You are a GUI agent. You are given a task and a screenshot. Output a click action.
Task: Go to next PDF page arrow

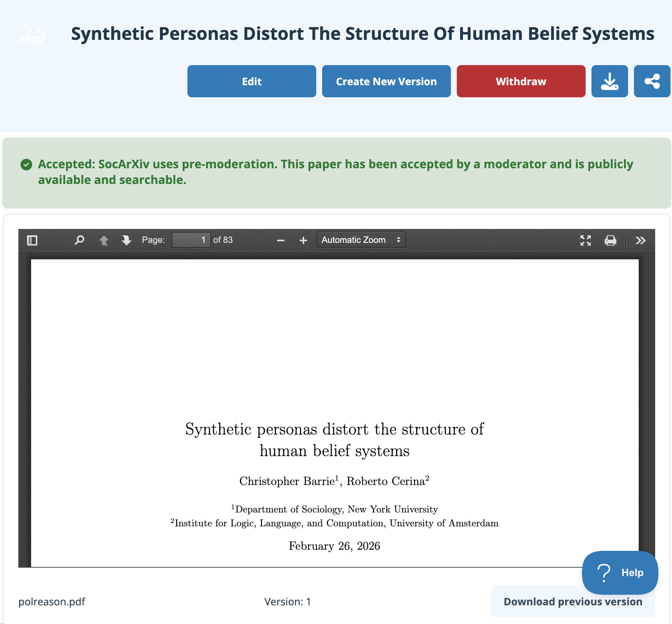point(127,240)
